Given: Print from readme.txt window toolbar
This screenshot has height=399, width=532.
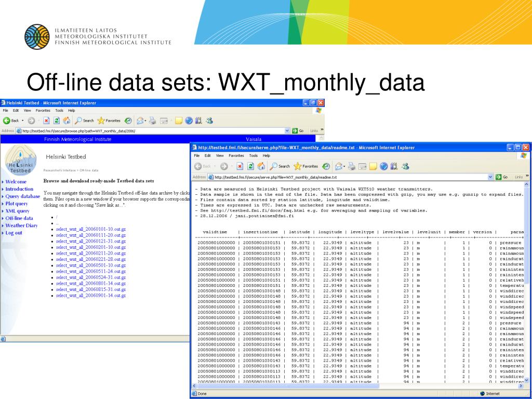Looking at the screenshot, I should click(x=352, y=166).
